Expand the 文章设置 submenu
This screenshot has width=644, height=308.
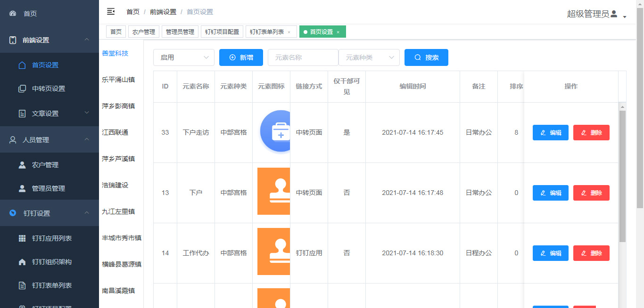pyautogui.click(x=46, y=113)
